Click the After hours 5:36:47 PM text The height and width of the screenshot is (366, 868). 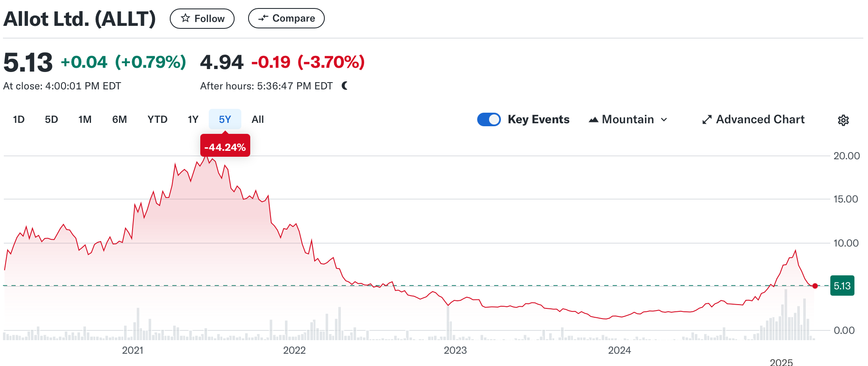click(266, 86)
